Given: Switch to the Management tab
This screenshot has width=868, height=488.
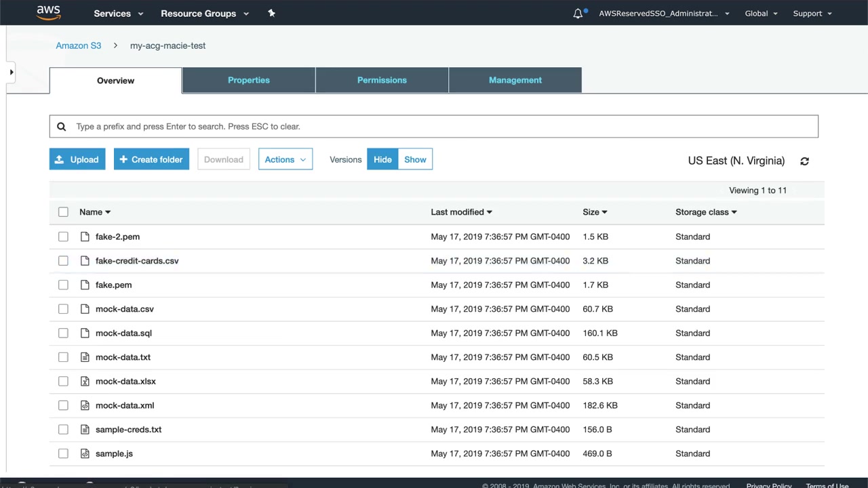Looking at the screenshot, I should tap(515, 80).
